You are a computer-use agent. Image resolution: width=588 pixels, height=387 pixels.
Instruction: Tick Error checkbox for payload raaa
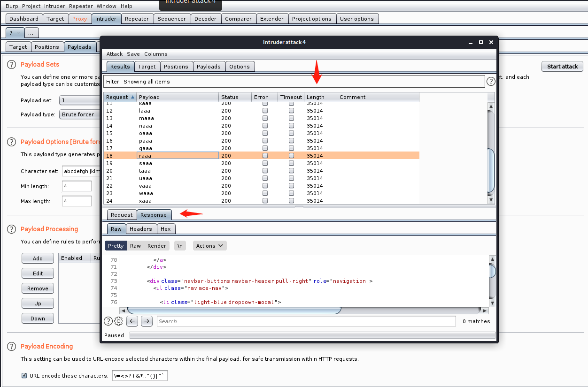[x=265, y=156]
